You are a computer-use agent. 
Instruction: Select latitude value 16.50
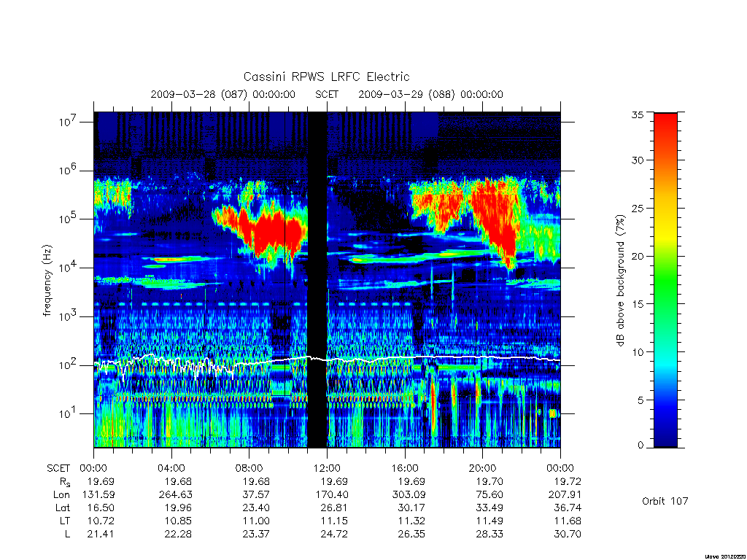101,507
